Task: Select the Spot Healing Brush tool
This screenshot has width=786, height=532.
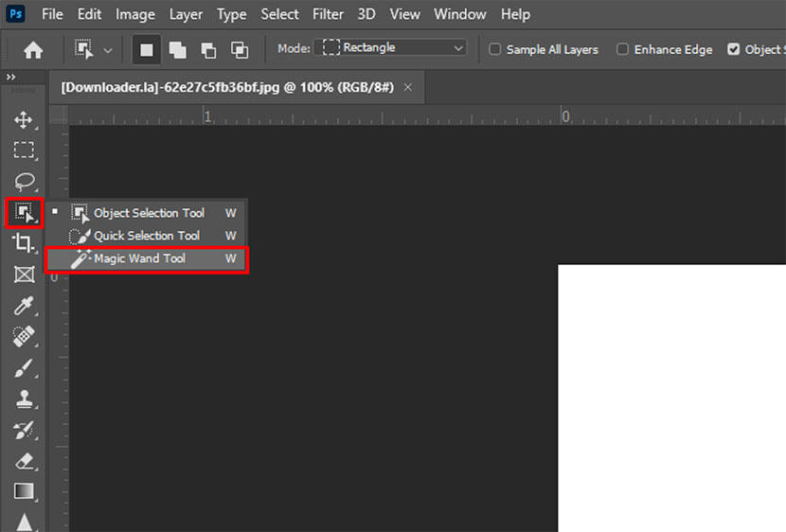Action: (24, 337)
